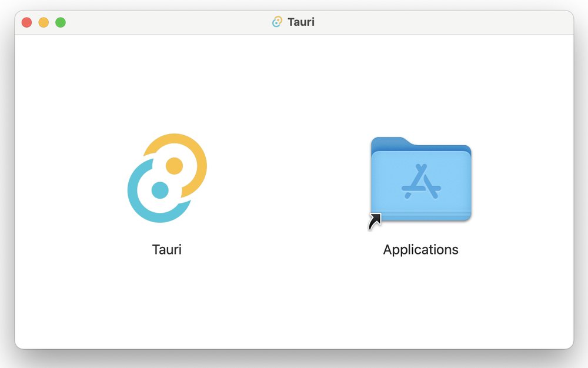The width and height of the screenshot is (588, 368).
Task: Click the 'Tauri' label under the app icon
Action: (x=166, y=250)
